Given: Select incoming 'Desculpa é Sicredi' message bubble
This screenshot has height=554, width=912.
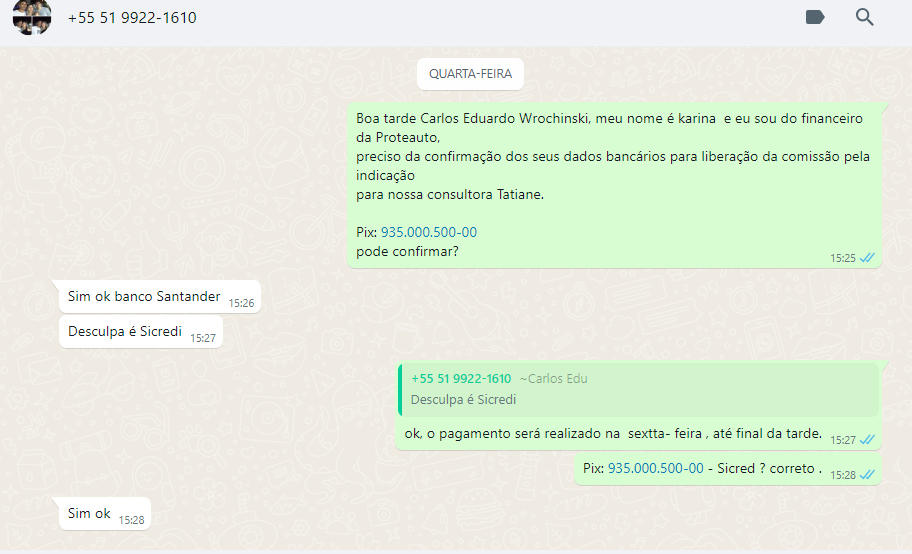Looking at the screenshot, I should (x=125, y=332).
